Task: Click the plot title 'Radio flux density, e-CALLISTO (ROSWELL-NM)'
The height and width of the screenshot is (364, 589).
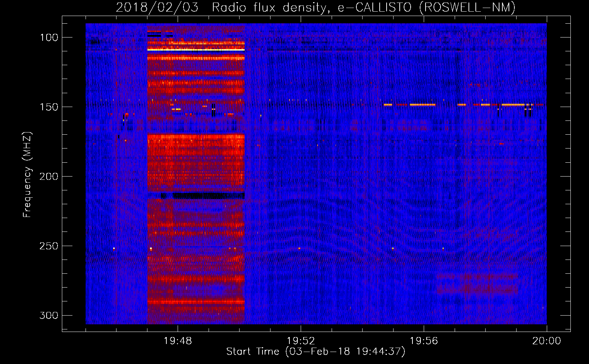Action: point(364,7)
